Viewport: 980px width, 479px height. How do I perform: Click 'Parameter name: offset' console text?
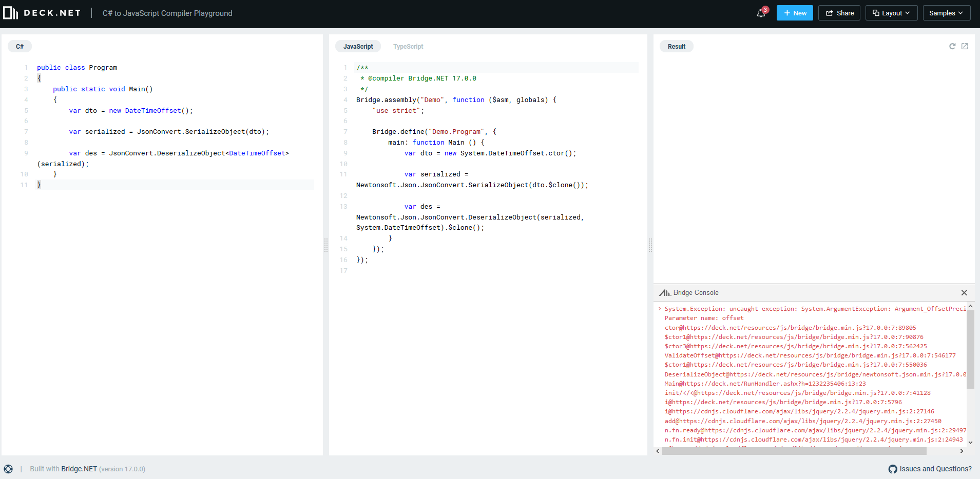click(x=704, y=318)
